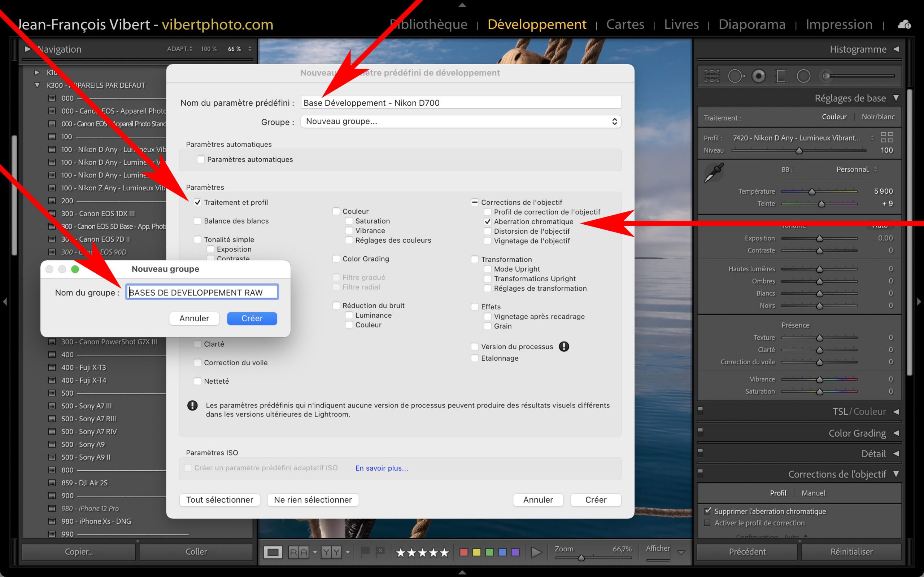The height and width of the screenshot is (577, 924).
Task: Click Ne rien sélectionner button
Action: click(x=313, y=500)
